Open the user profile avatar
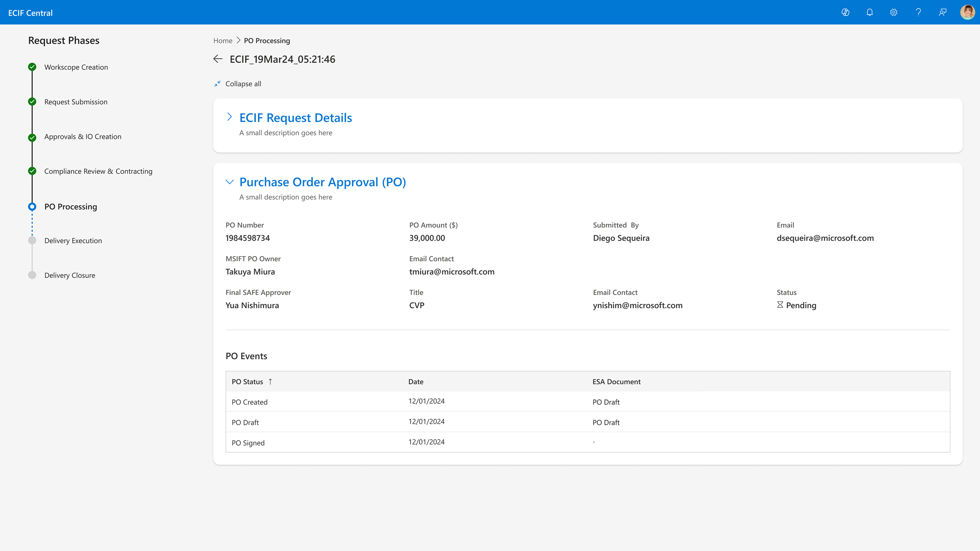The height and width of the screenshot is (551, 980). pos(967,13)
